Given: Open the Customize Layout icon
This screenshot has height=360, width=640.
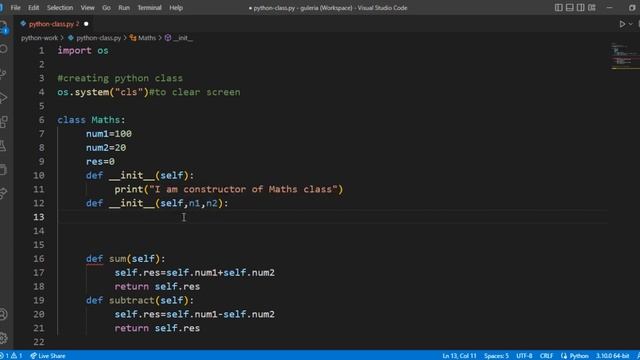Looking at the screenshot, I should click(x=591, y=8).
